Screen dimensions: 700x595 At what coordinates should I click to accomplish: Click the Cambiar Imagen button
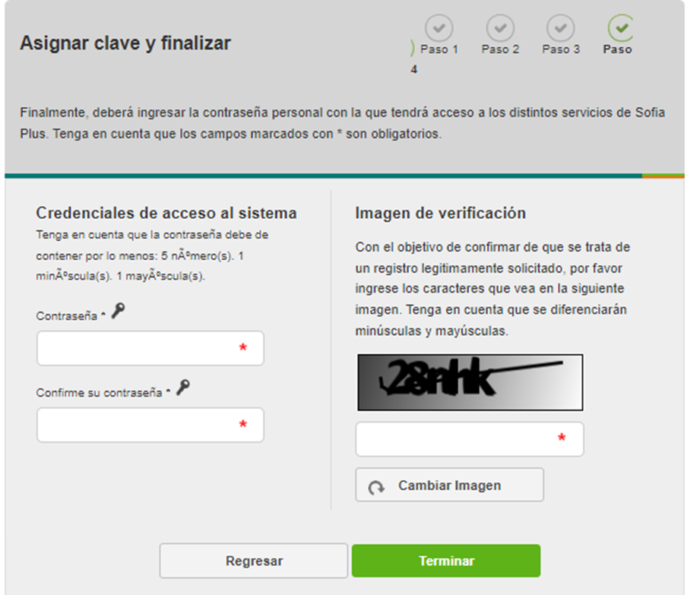(449, 485)
